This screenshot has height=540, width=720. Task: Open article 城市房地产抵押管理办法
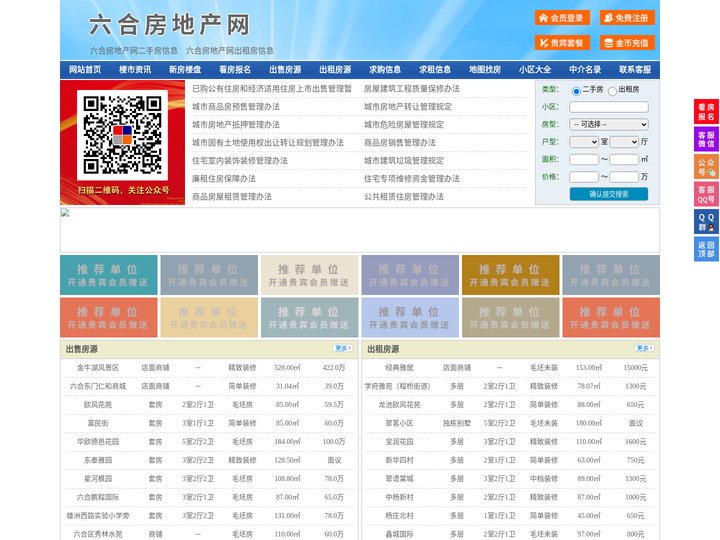pos(236,124)
